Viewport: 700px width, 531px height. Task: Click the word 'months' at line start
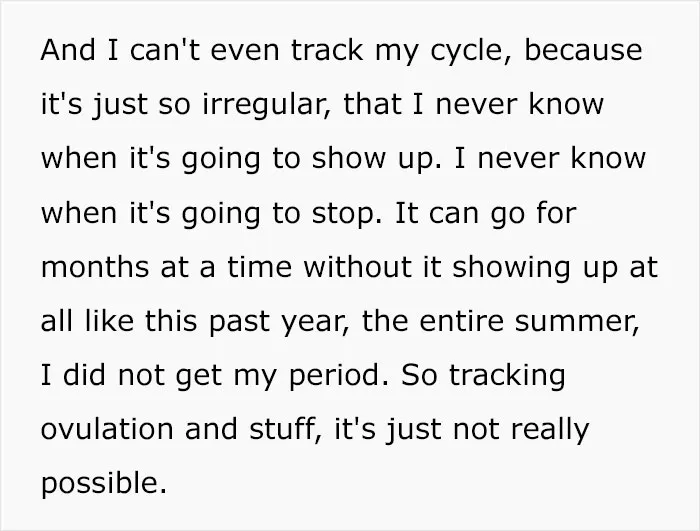[95, 267]
